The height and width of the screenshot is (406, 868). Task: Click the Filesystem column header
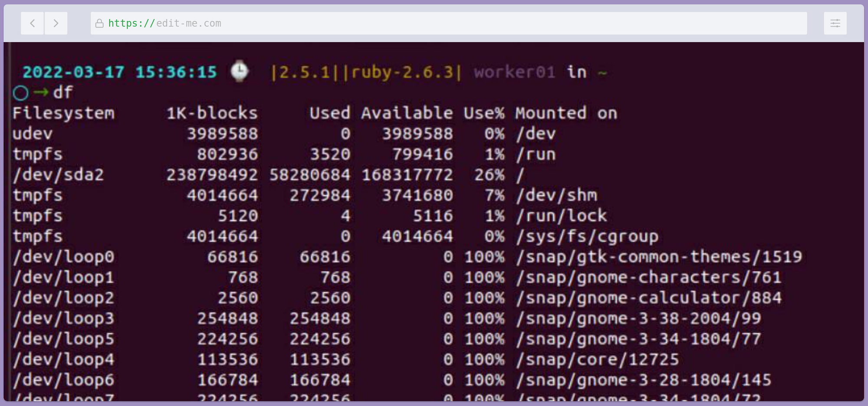click(x=63, y=113)
